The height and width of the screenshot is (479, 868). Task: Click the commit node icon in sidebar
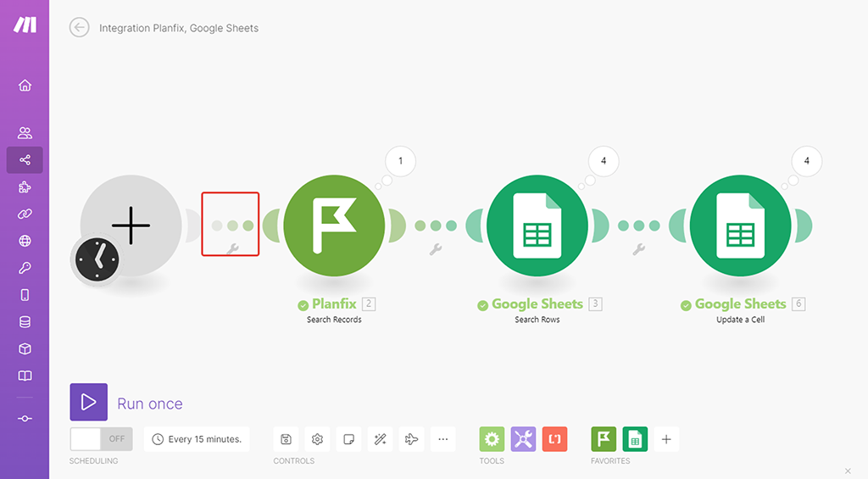pos(25,419)
